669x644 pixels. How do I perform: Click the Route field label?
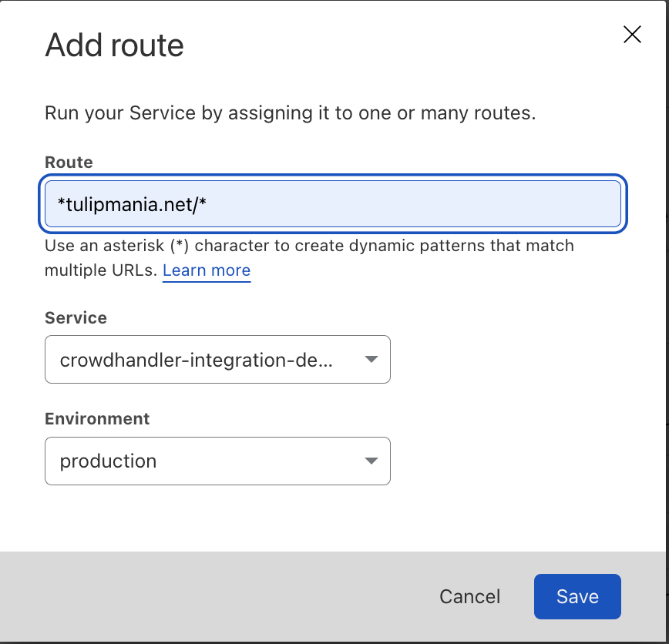tap(69, 163)
